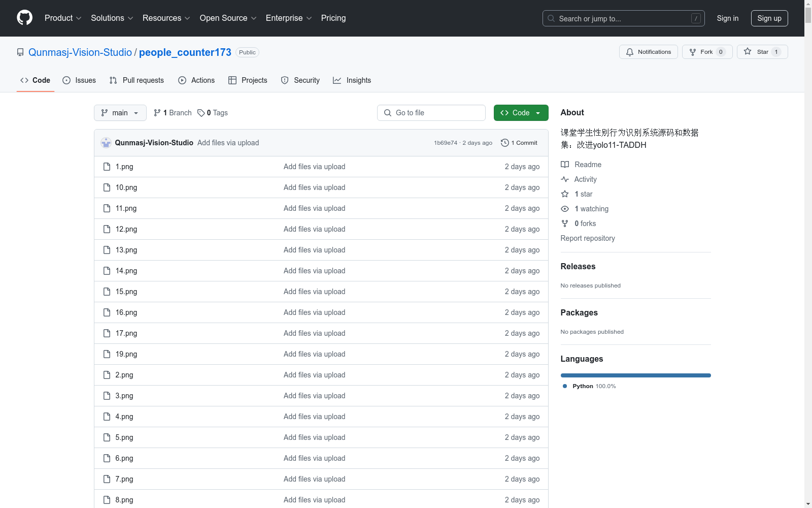Open the file 11.png
This screenshot has height=508, width=812.
(126, 208)
